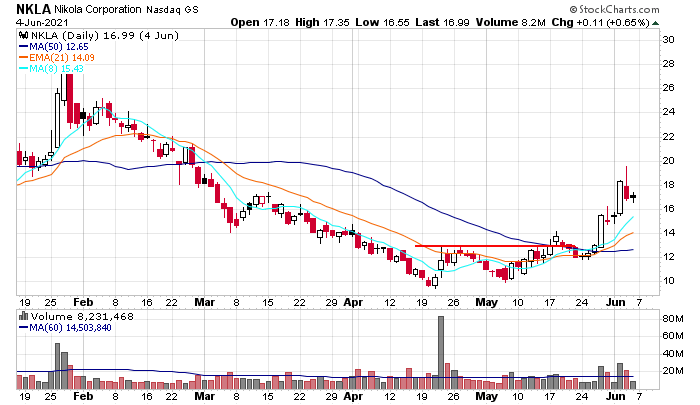Click the '4-Jun-2021' date under the ticker
Viewport: 700px width, 405px height.
(x=42, y=22)
